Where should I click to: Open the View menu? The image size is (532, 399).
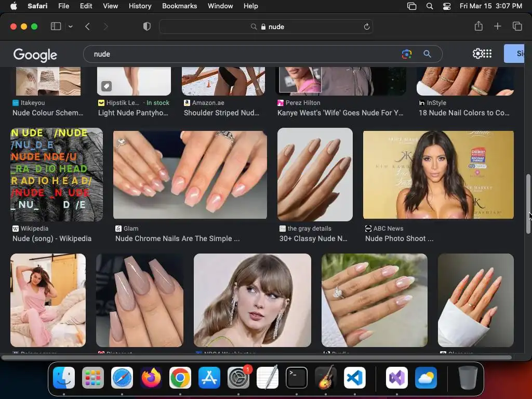tap(110, 6)
